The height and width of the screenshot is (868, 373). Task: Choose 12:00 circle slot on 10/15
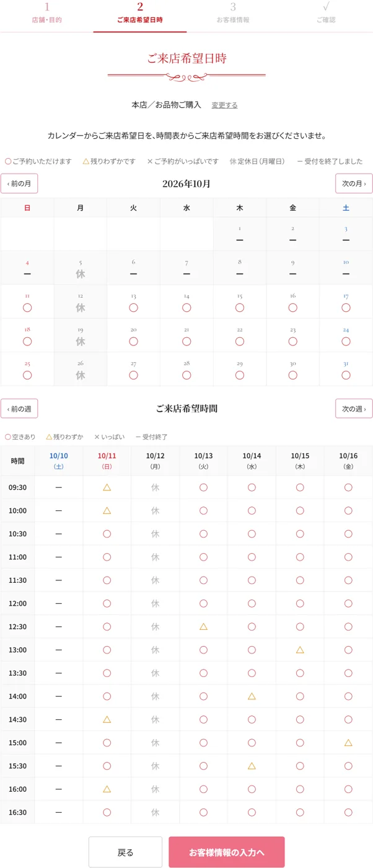click(x=300, y=603)
